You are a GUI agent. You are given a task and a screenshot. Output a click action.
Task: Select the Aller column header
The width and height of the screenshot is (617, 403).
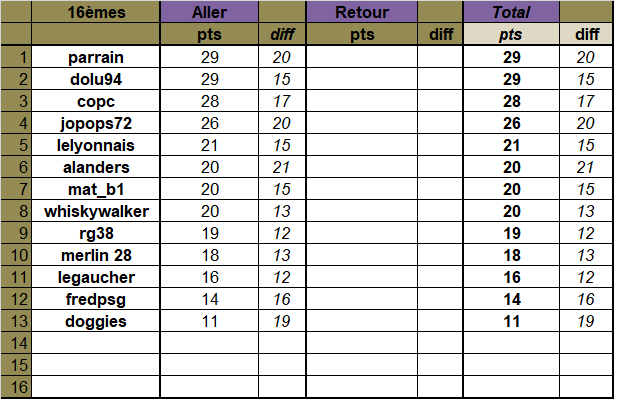click(209, 13)
